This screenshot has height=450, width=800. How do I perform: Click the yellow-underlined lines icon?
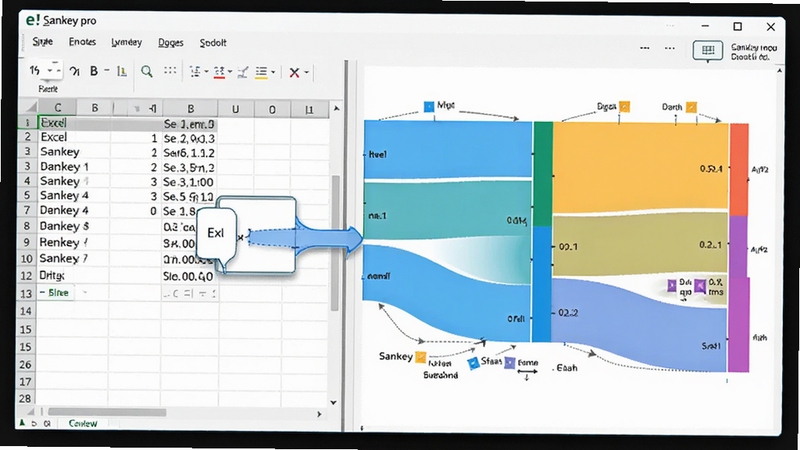coord(261,72)
